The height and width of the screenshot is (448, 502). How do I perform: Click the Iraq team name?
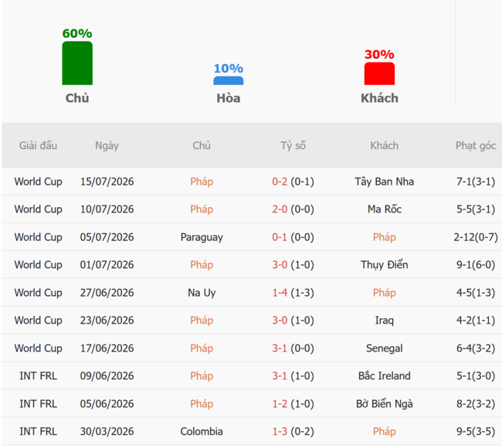pos(384,321)
